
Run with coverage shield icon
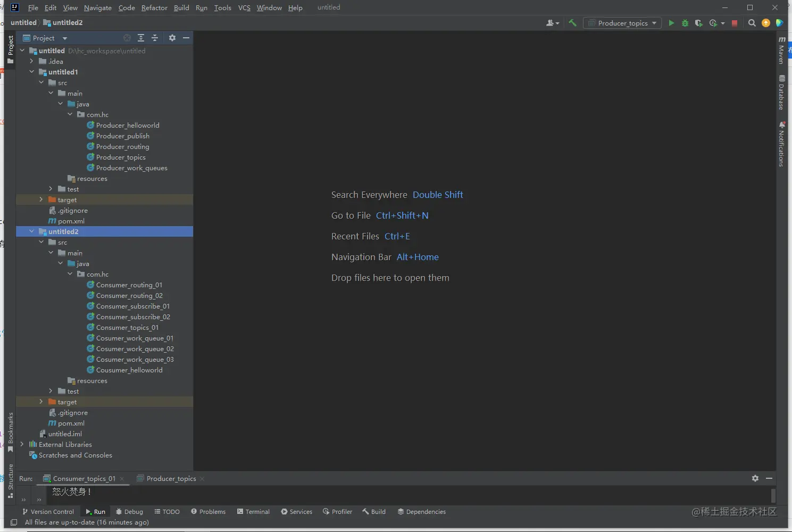[699, 23]
